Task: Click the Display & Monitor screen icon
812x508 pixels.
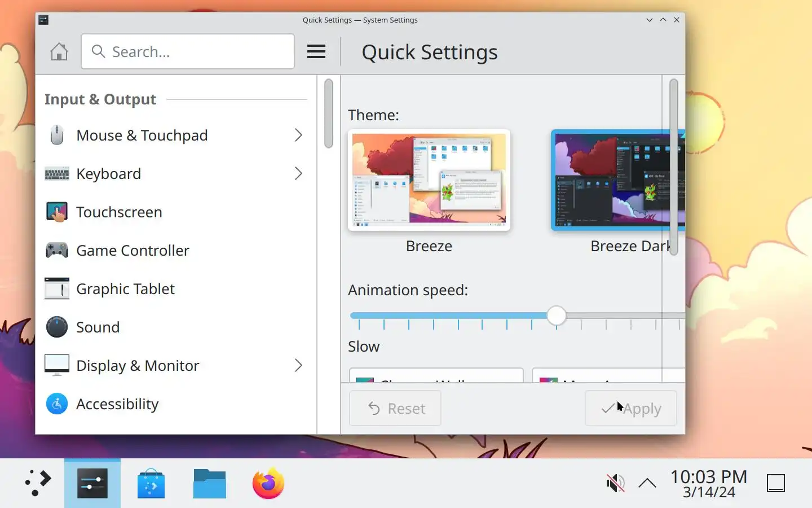Action: coord(56,365)
